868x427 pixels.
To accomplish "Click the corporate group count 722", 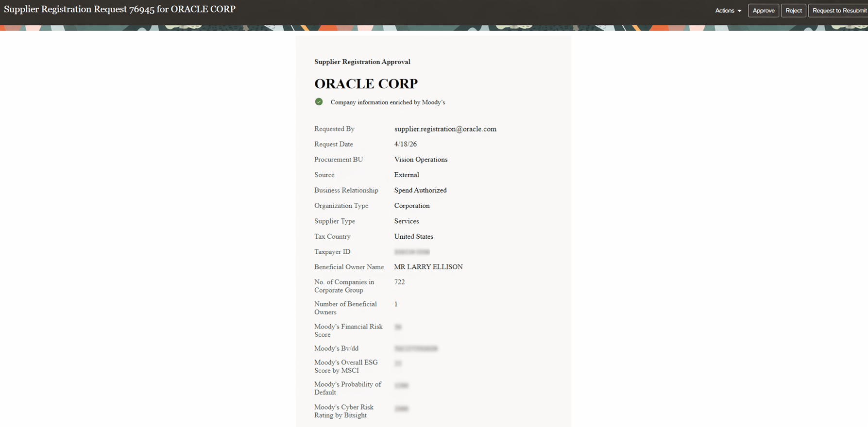I will coord(399,282).
